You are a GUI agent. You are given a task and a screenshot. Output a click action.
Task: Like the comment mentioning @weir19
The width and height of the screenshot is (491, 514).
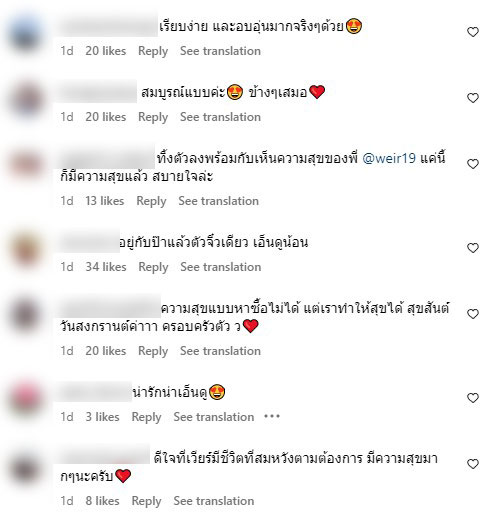(473, 164)
